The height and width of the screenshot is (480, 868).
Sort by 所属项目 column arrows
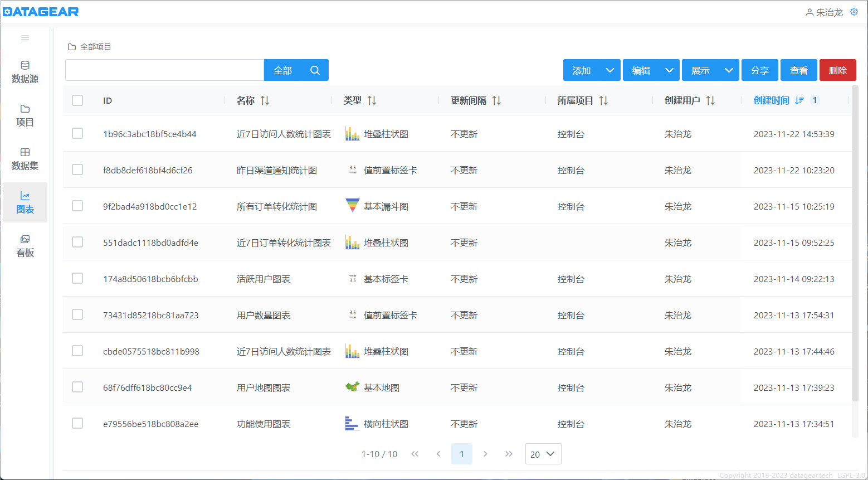[x=603, y=100]
